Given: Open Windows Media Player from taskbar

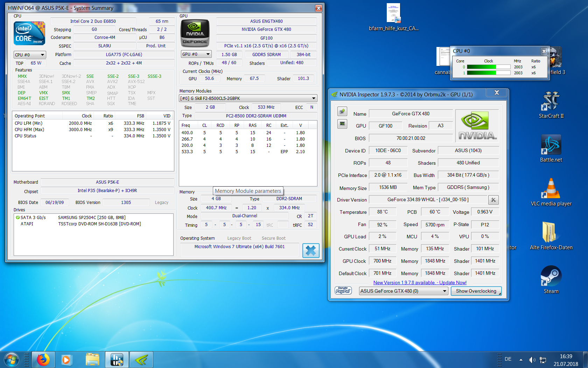Looking at the screenshot, I should 66,360.
